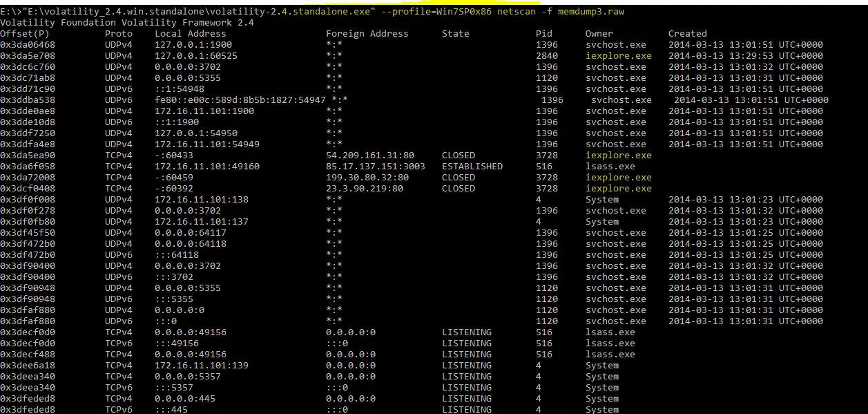Click local address 172.16.11.101:54949
Viewport: 868px width, 414px height.
coord(207,144)
